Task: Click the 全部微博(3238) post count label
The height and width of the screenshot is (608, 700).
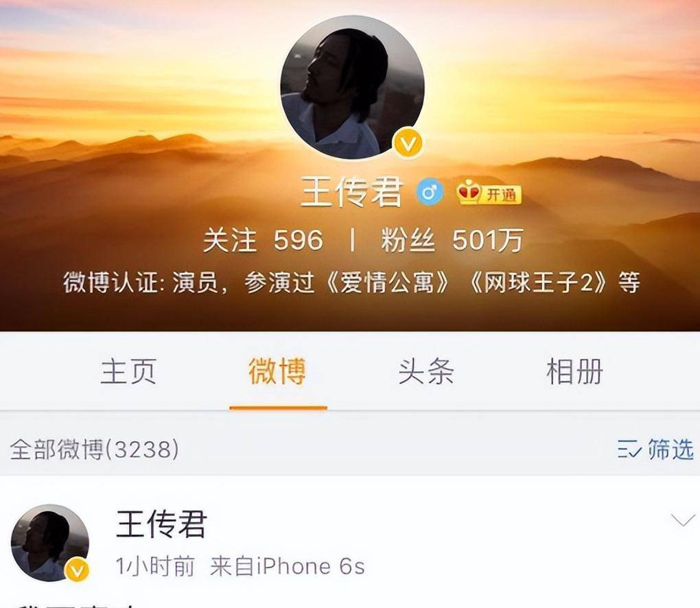Action: coord(95,449)
